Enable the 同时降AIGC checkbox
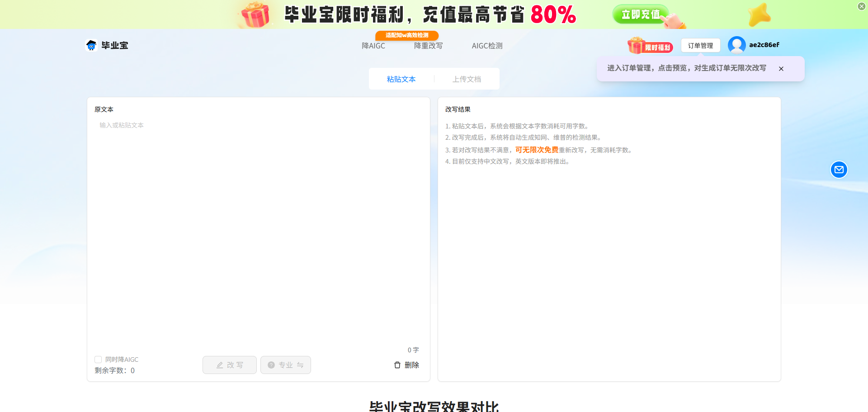This screenshot has height=412, width=868. [x=98, y=360]
